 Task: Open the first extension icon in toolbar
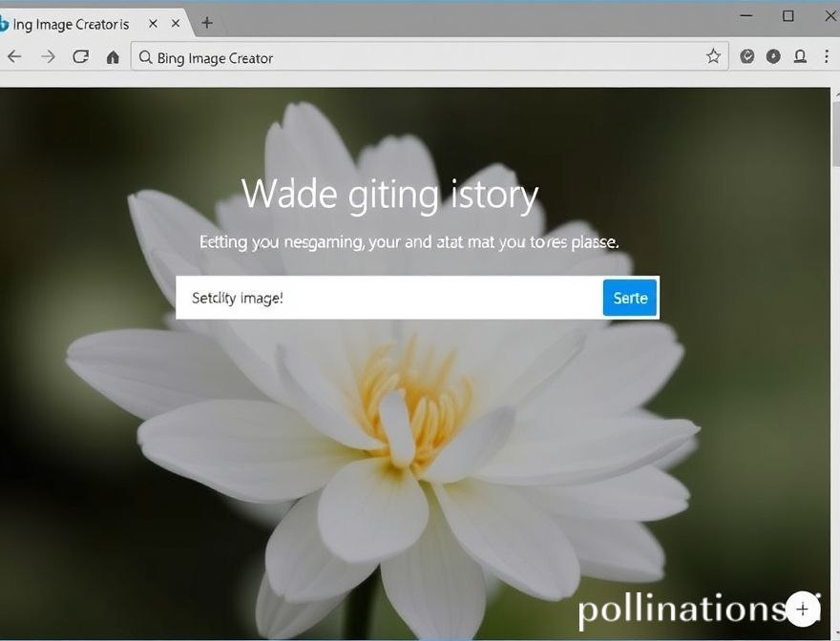pos(746,56)
